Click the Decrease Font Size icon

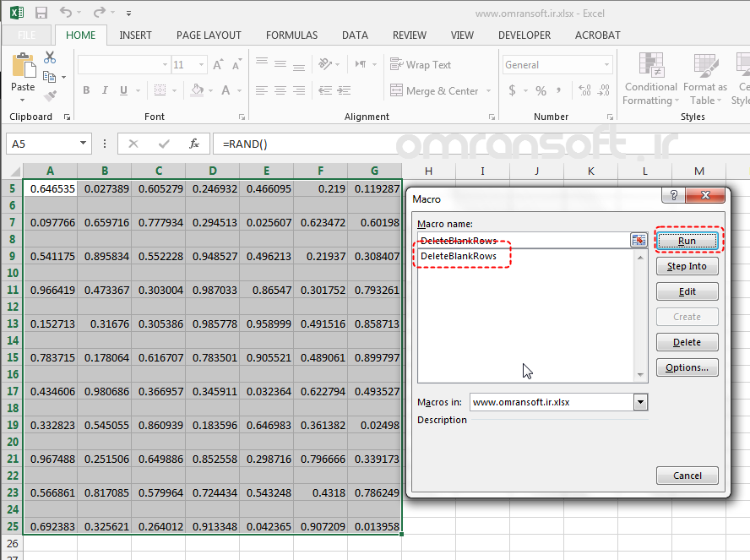point(236,64)
